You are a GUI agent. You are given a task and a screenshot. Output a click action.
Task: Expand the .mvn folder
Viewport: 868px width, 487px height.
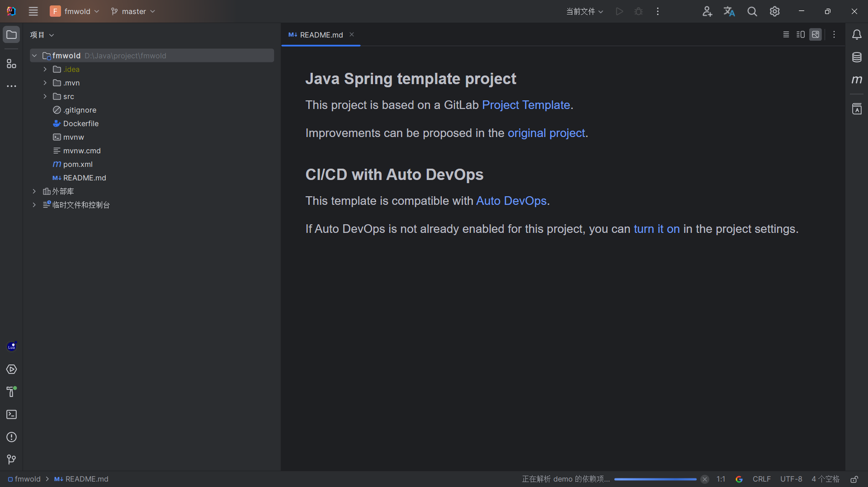pyautogui.click(x=45, y=83)
